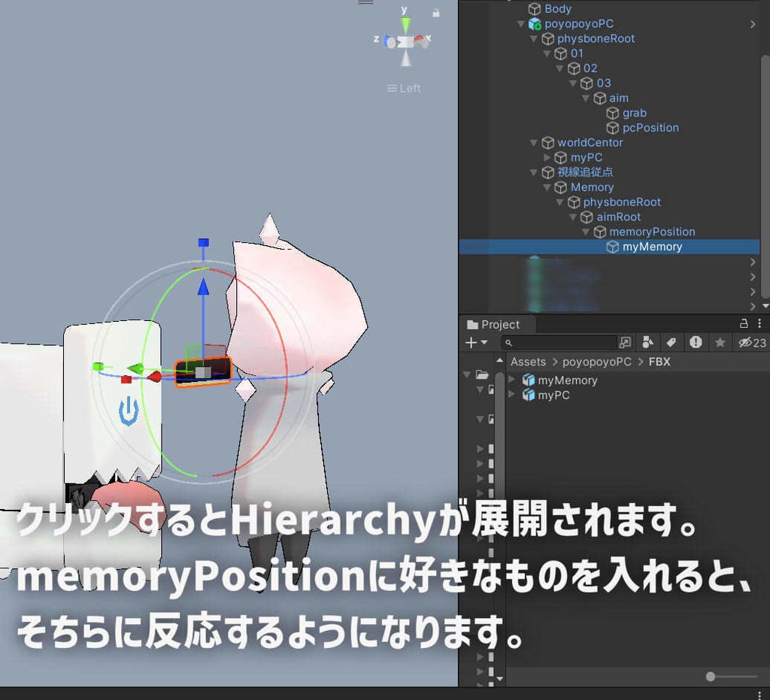Click the favorites star icon in Project search bar
770x700 pixels.
[719, 343]
